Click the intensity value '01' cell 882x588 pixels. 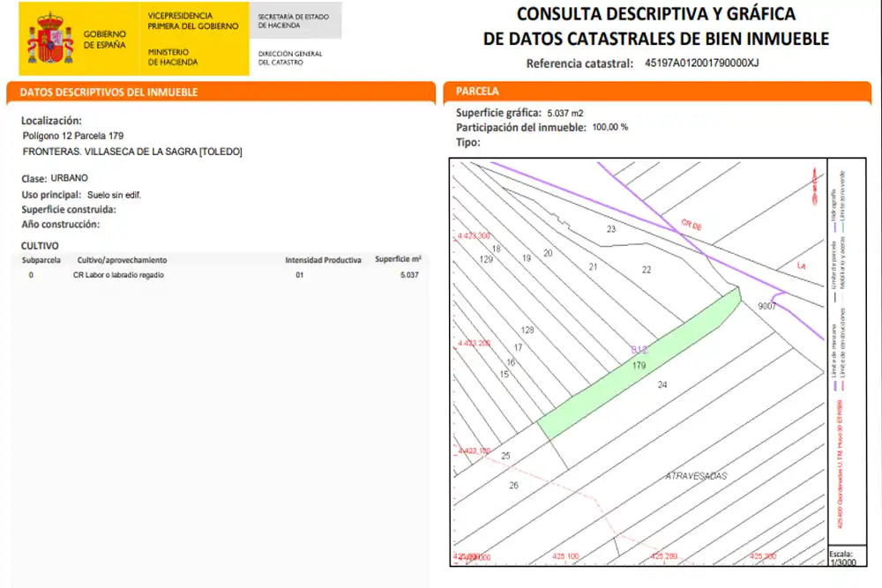click(299, 275)
